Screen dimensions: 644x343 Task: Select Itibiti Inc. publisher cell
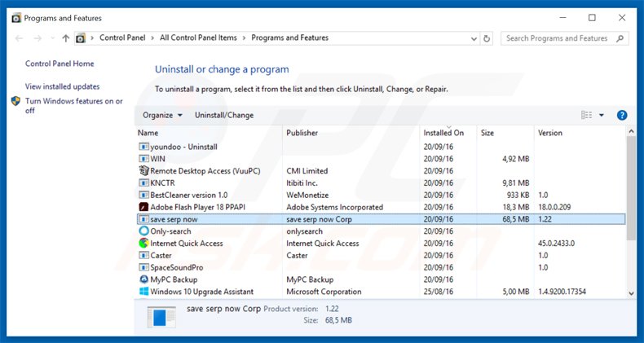tap(302, 183)
